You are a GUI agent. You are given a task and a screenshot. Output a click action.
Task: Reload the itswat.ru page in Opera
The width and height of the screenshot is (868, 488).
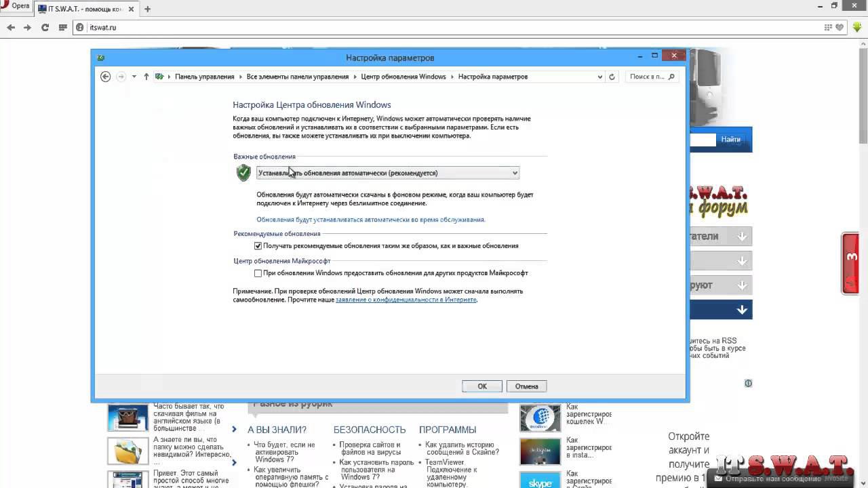click(45, 28)
